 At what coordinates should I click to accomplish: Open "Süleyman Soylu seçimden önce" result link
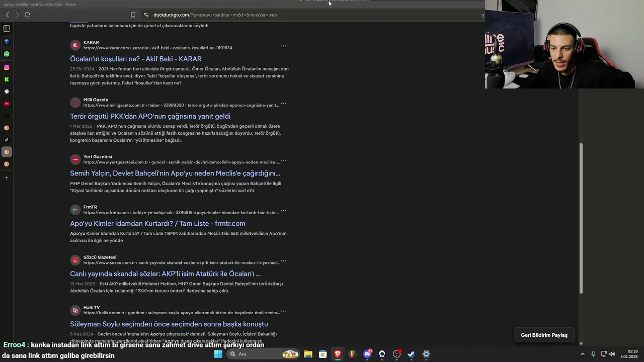click(169, 324)
